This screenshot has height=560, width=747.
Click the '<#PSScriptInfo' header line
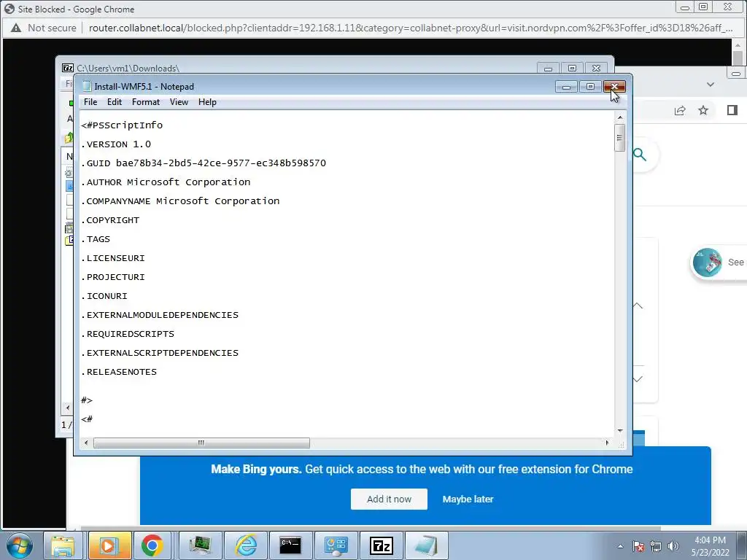(122, 125)
